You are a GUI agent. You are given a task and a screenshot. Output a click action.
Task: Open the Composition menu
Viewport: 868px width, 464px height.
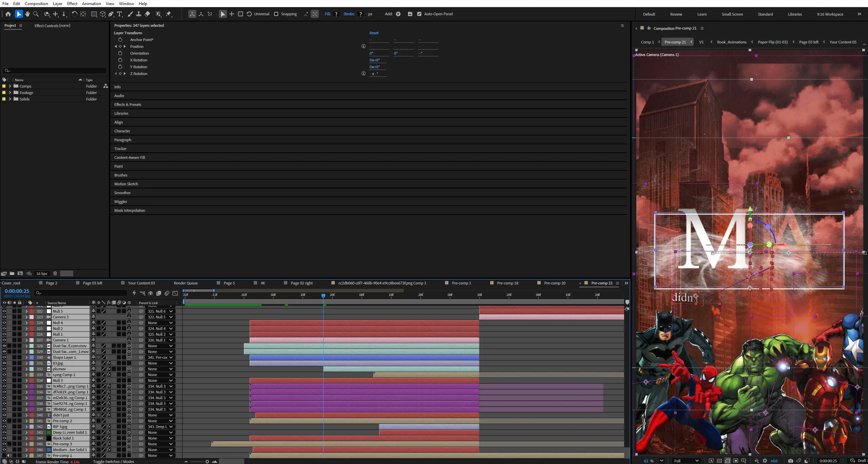pyautogui.click(x=36, y=3)
